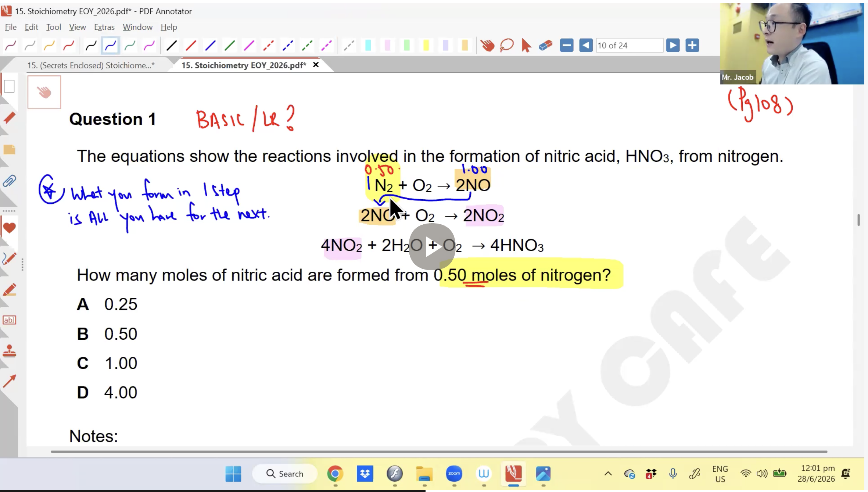
Task: Play the video with center play button
Action: [432, 247]
